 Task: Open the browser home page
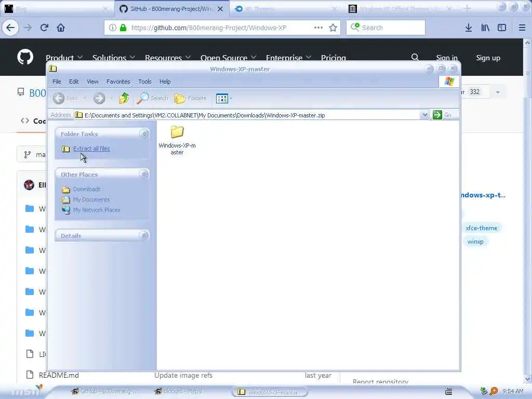(61, 28)
